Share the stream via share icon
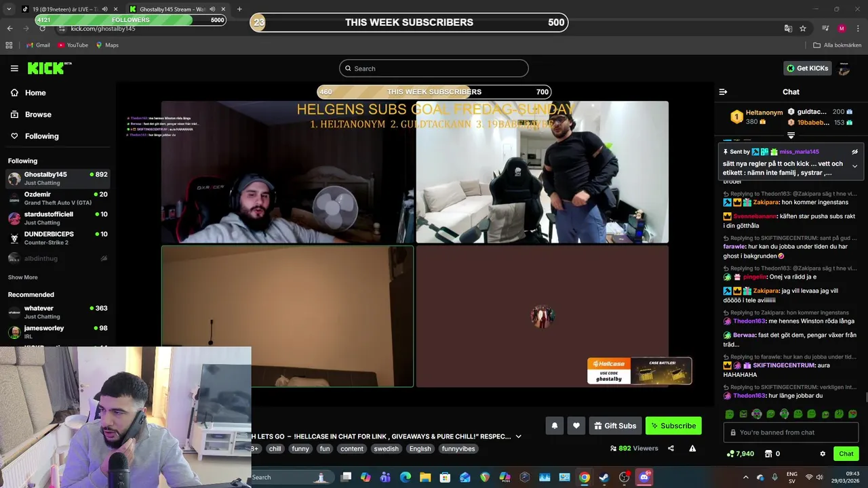Image resolution: width=868 pixels, height=488 pixels. point(671,448)
